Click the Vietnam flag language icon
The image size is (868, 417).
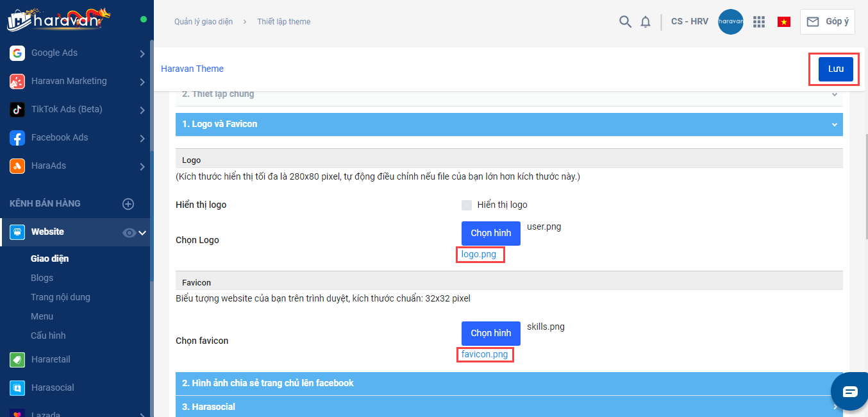pos(783,22)
